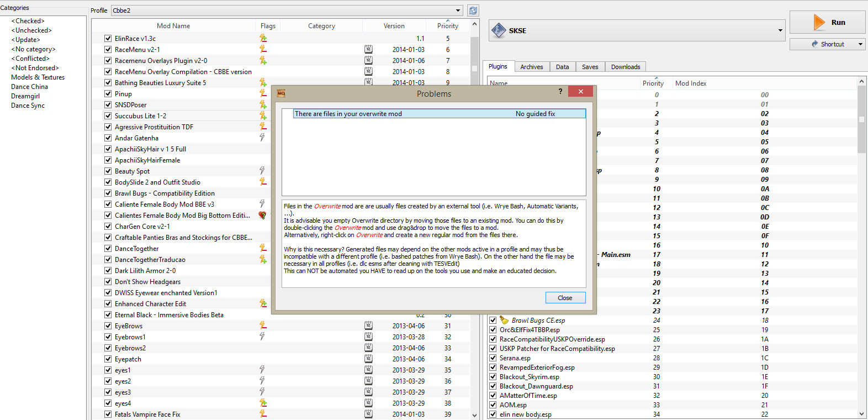The image size is (868, 420).
Task: Uncheck the Pinup mod checkbox
Action: pyautogui.click(x=108, y=93)
